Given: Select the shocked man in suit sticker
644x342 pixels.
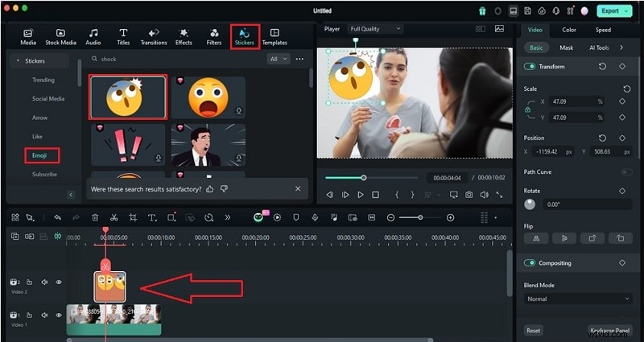Looking at the screenshot, I should (208, 145).
